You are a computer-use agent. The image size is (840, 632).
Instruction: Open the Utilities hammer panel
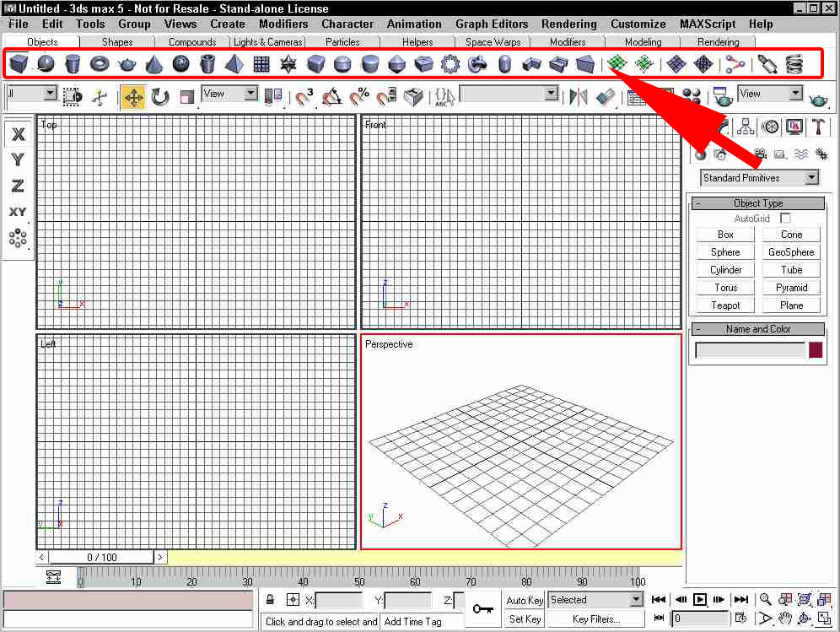817,127
